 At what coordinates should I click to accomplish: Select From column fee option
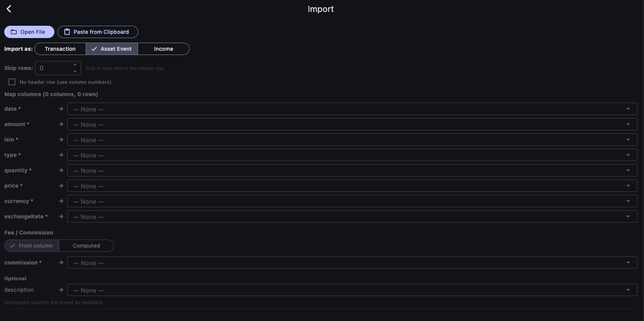click(32, 246)
